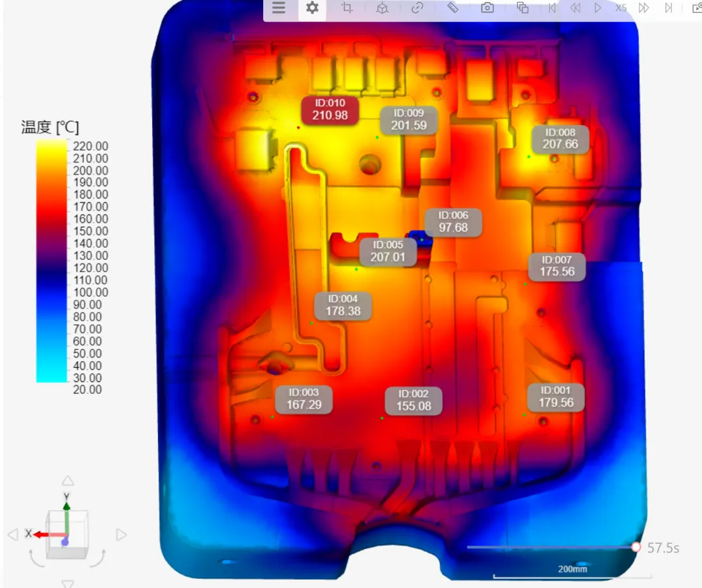The image size is (702, 588).
Task: Select probe label ID:004 reading 178.38
Action: pos(343,305)
